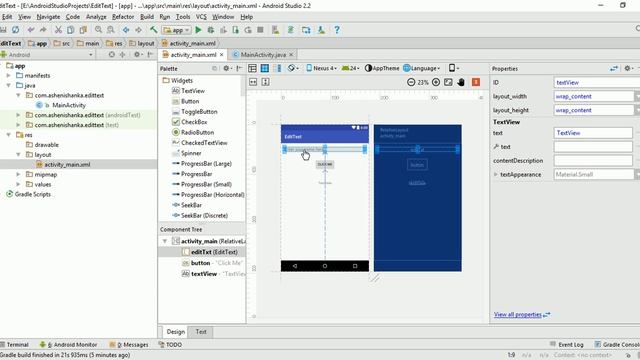
Task: Click the Paste icon in the toolbar
Action: click(x=83, y=30)
